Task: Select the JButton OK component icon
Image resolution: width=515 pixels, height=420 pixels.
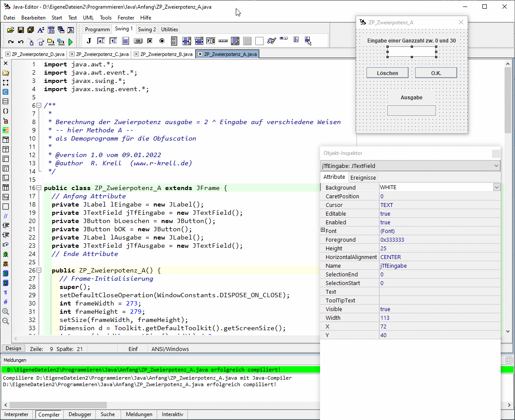Action: click(x=138, y=41)
